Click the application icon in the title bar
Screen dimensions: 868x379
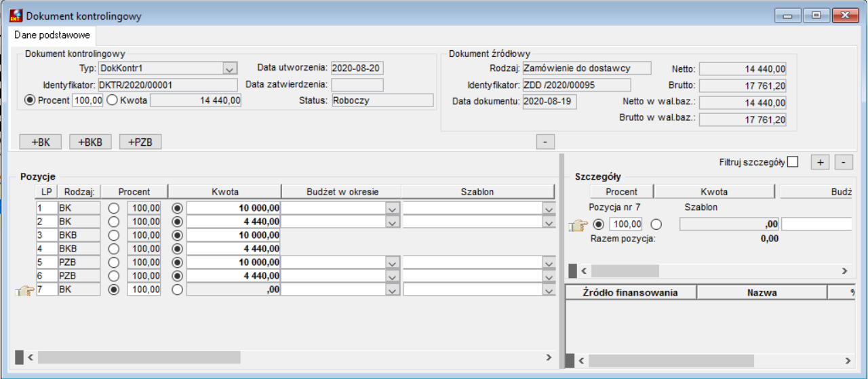(16, 15)
